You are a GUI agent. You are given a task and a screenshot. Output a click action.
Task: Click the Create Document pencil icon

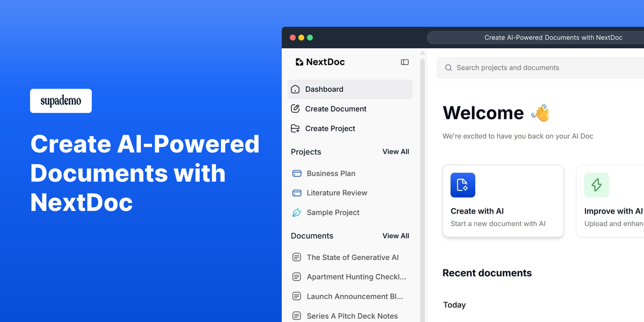pos(296,108)
